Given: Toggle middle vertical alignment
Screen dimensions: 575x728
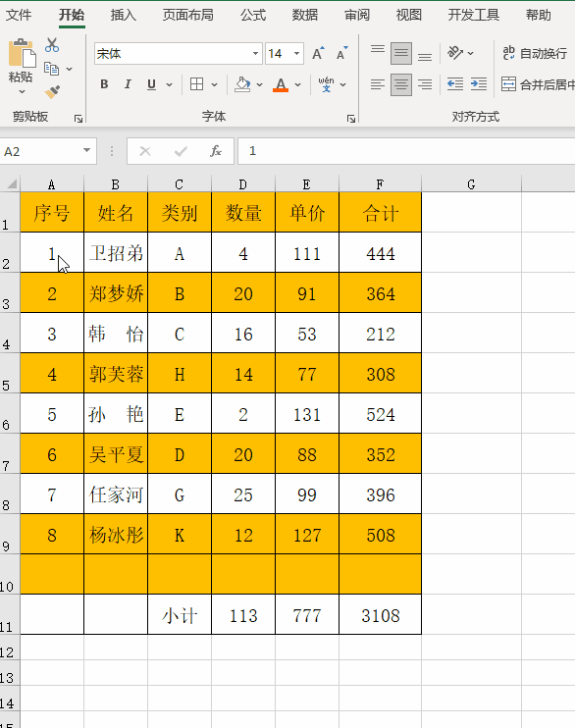Looking at the screenshot, I should pyautogui.click(x=400, y=53).
